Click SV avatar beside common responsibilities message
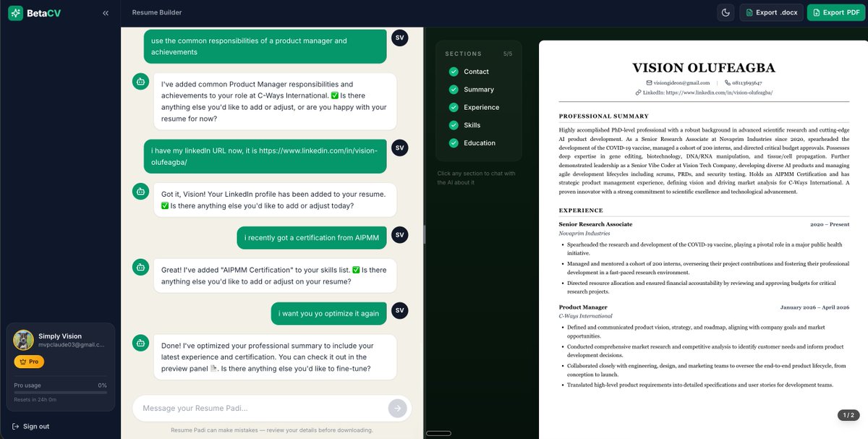The width and height of the screenshot is (868, 439). [399, 38]
